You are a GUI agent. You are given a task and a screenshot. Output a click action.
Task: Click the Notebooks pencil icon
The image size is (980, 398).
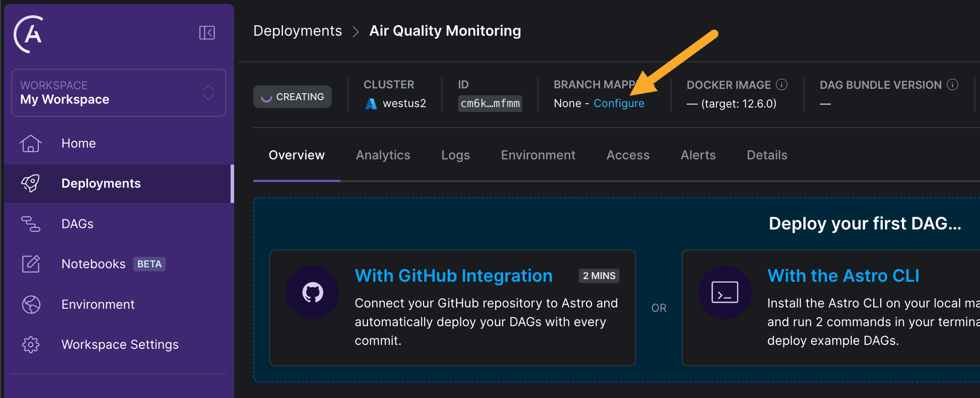(31, 264)
